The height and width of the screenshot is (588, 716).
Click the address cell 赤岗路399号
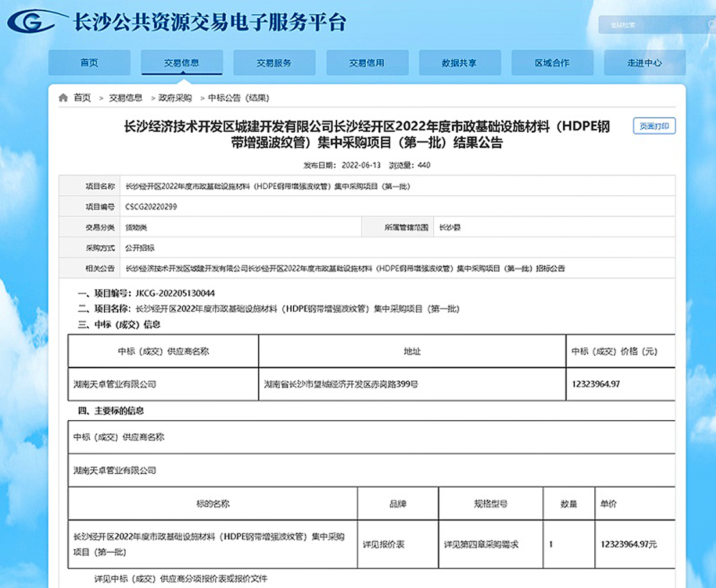[x=340, y=384]
